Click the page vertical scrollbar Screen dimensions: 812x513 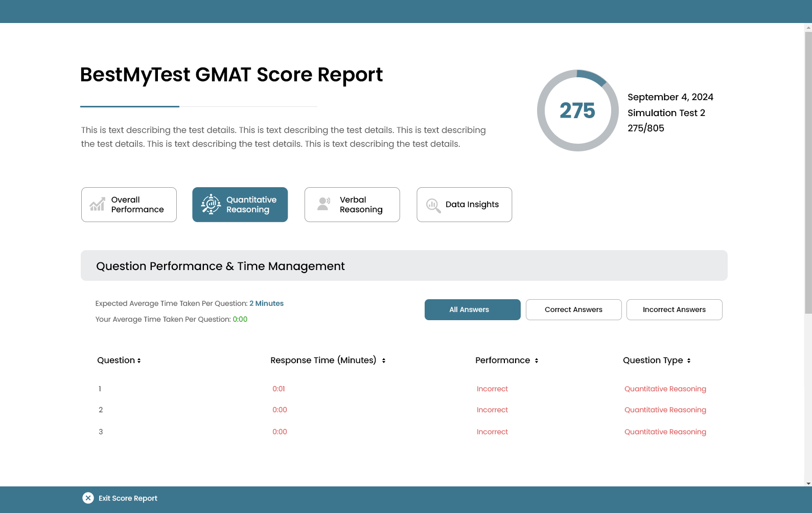click(x=808, y=174)
